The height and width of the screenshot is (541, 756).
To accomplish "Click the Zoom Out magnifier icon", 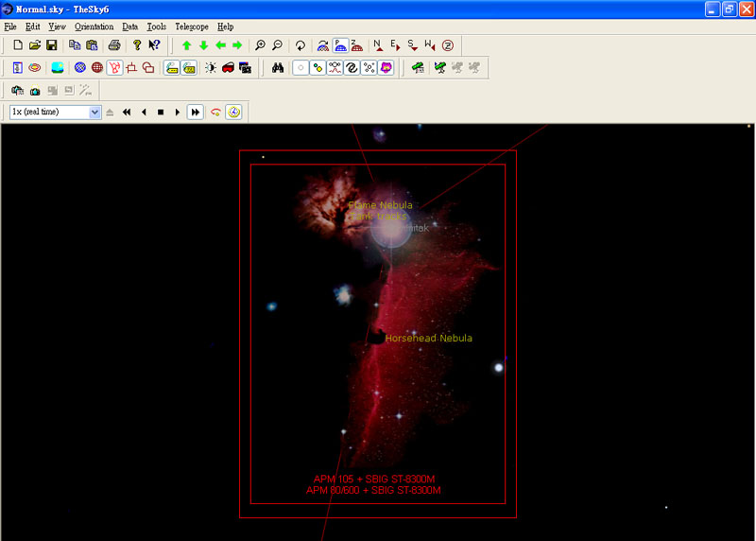I will (277, 45).
